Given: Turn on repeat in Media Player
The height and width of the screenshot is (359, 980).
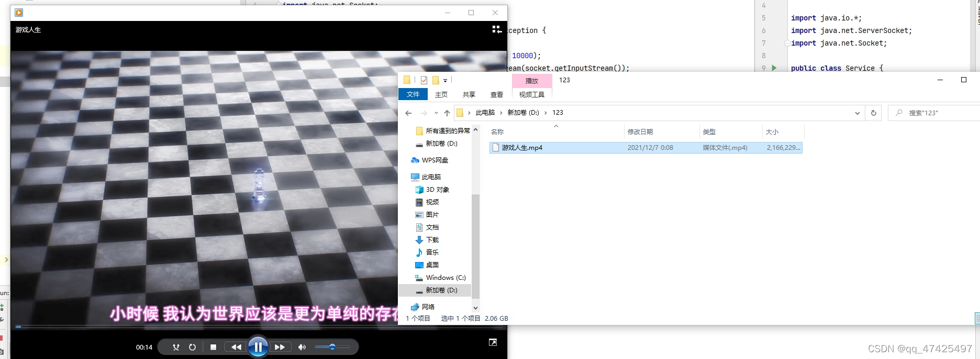Looking at the screenshot, I should [x=192, y=347].
